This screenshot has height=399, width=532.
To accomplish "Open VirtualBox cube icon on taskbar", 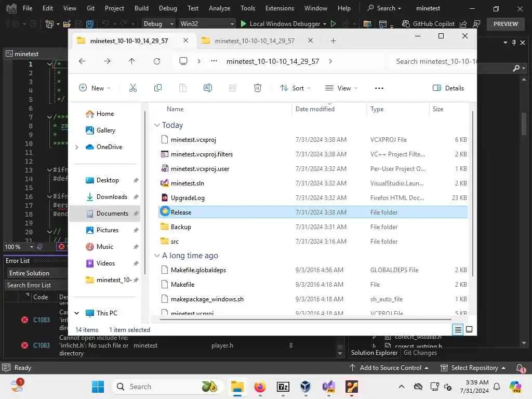I will [x=305, y=387].
